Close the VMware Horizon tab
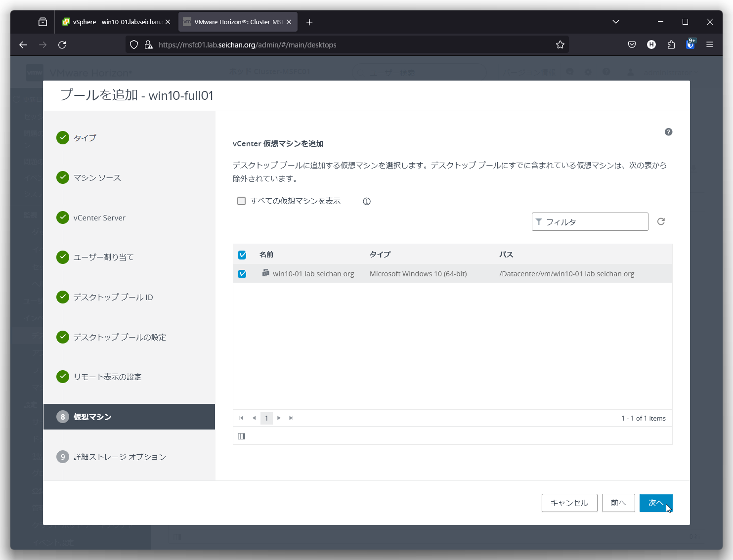Image resolution: width=733 pixels, height=560 pixels. click(289, 22)
